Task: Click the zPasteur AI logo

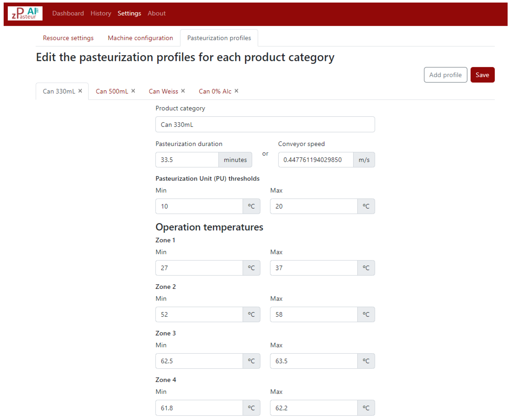Action: [25, 13]
